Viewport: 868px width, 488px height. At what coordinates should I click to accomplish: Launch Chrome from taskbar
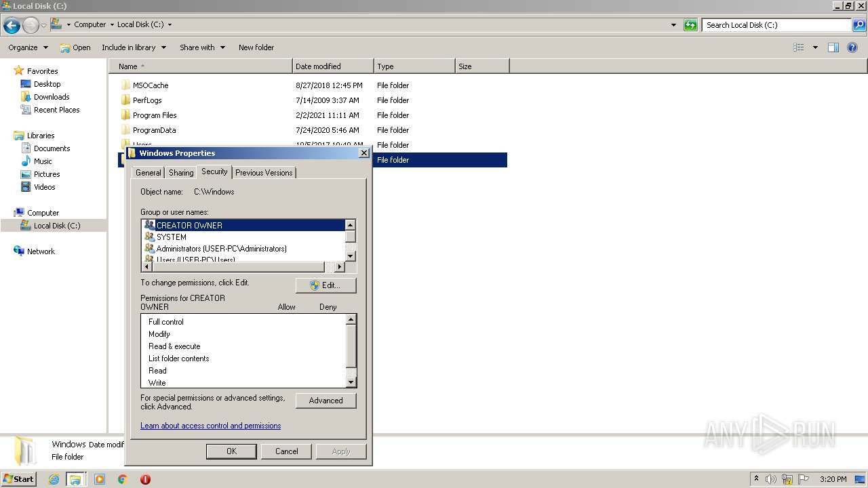click(122, 479)
